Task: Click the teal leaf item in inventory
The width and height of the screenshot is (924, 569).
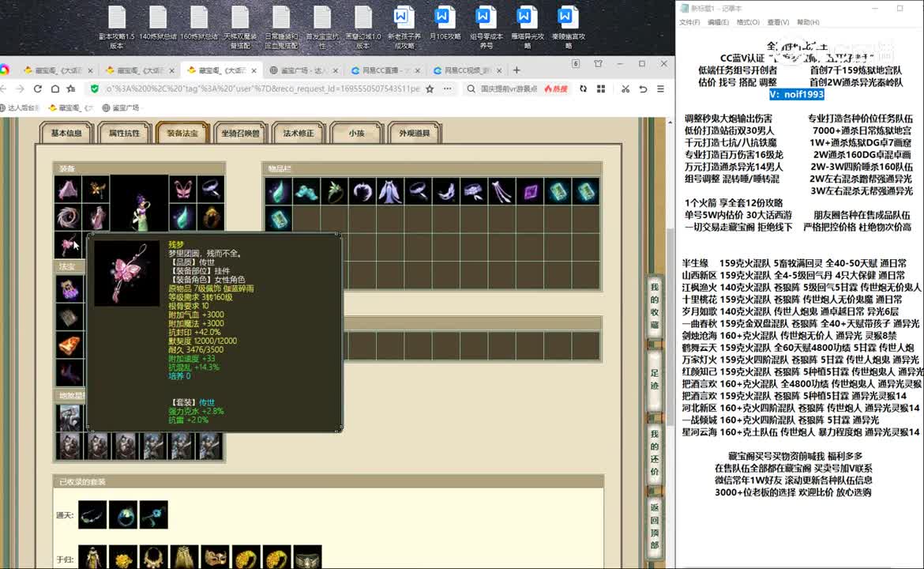Action: pos(277,191)
